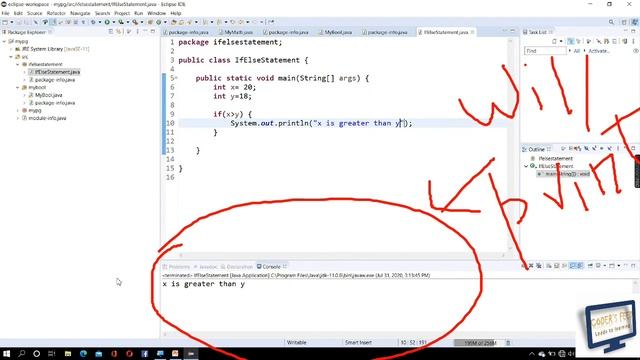Toggle Hide Static Members in Outline

[x=594, y=149]
